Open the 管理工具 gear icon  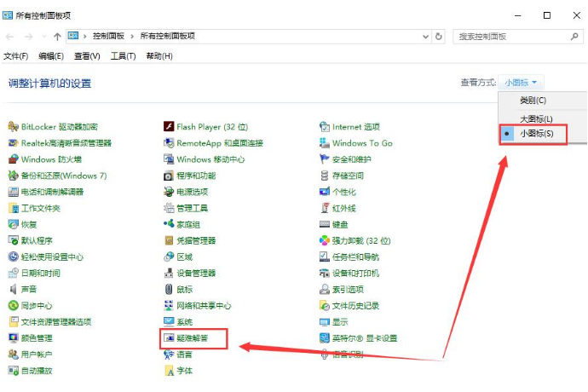point(169,208)
